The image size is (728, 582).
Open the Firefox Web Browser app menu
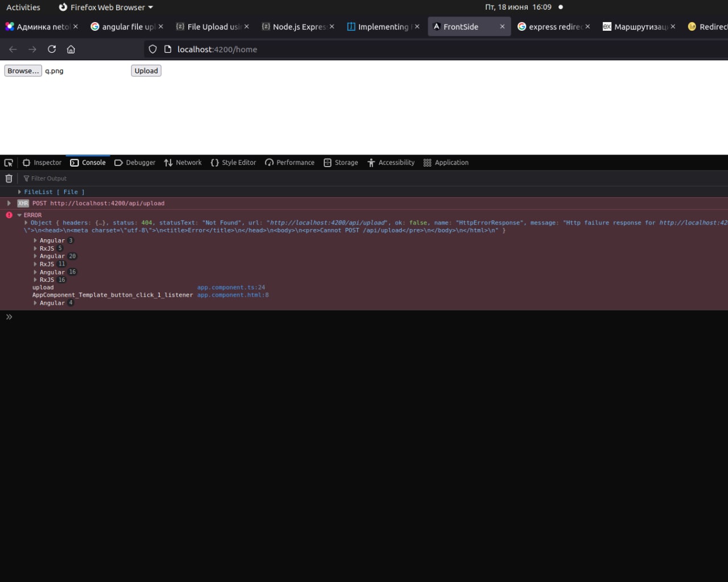[106, 7]
